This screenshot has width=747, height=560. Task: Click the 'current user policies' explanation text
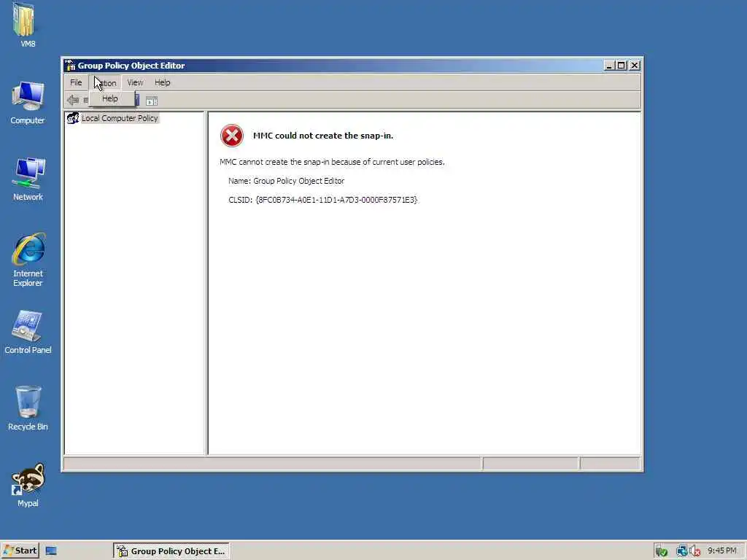[x=332, y=162]
